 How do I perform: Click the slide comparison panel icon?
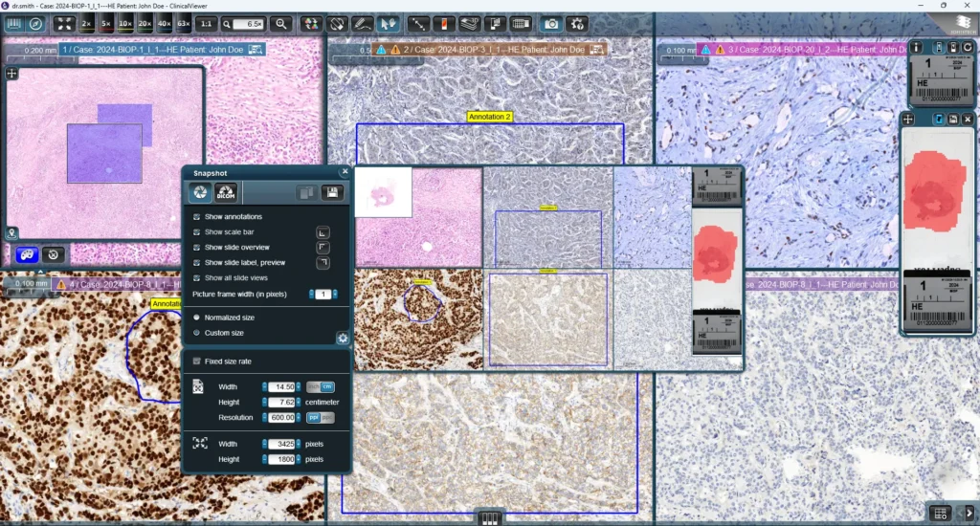pos(495,24)
